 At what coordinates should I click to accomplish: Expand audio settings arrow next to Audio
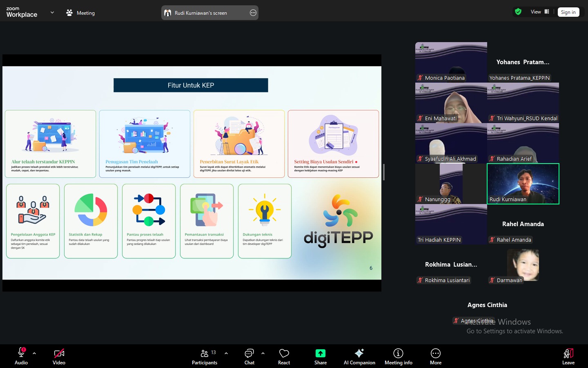tap(34, 353)
